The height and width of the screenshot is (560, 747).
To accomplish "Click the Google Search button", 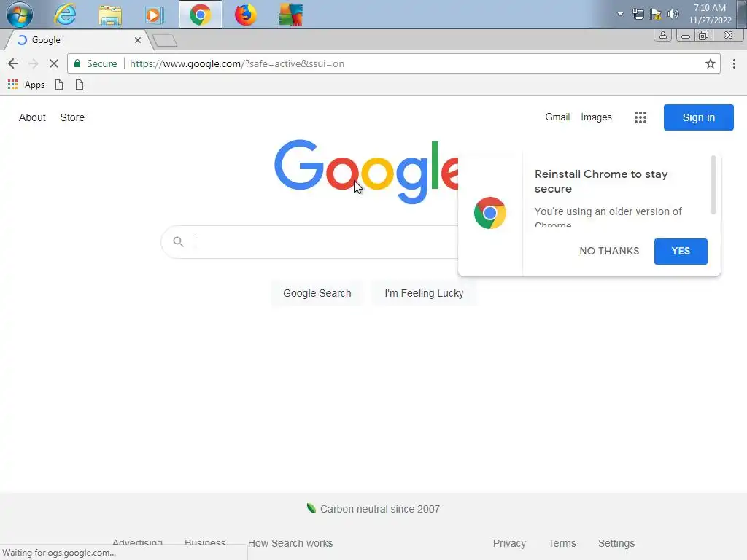I will (x=317, y=293).
